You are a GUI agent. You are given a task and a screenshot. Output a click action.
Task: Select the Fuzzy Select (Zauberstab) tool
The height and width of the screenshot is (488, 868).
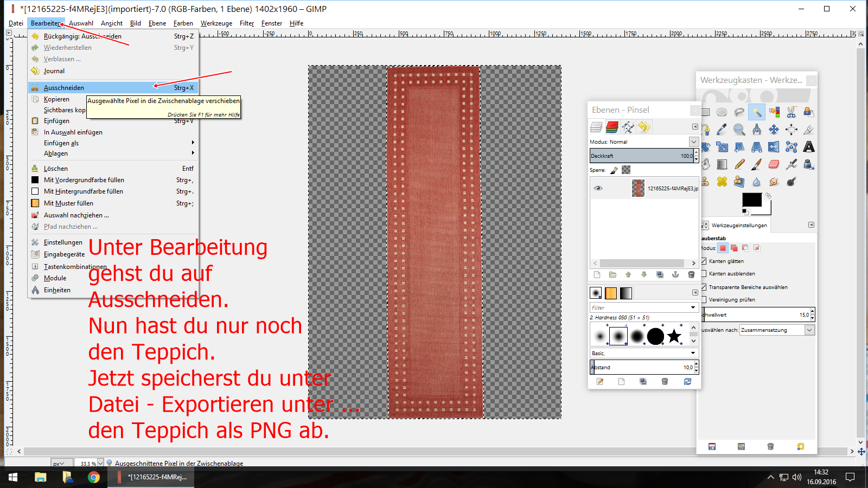757,112
